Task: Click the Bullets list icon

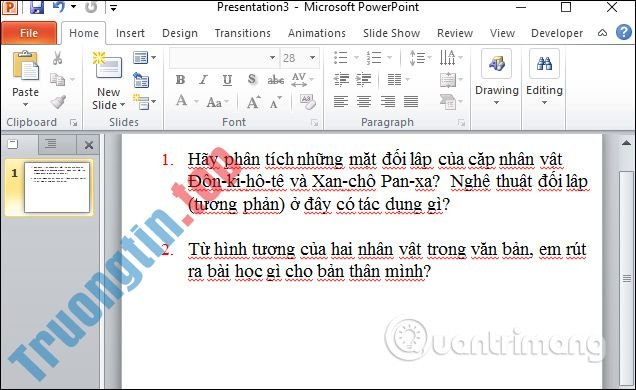Action: pyautogui.click(x=341, y=58)
